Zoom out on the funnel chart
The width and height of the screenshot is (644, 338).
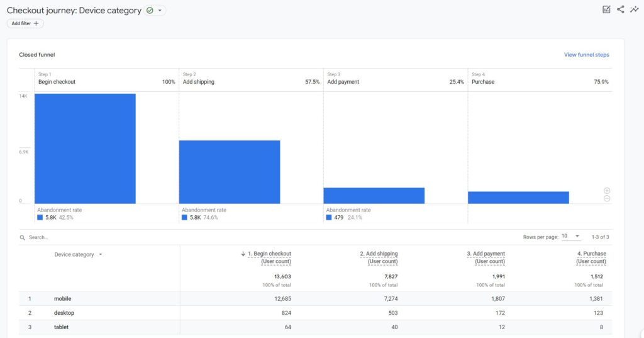coord(607,199)
